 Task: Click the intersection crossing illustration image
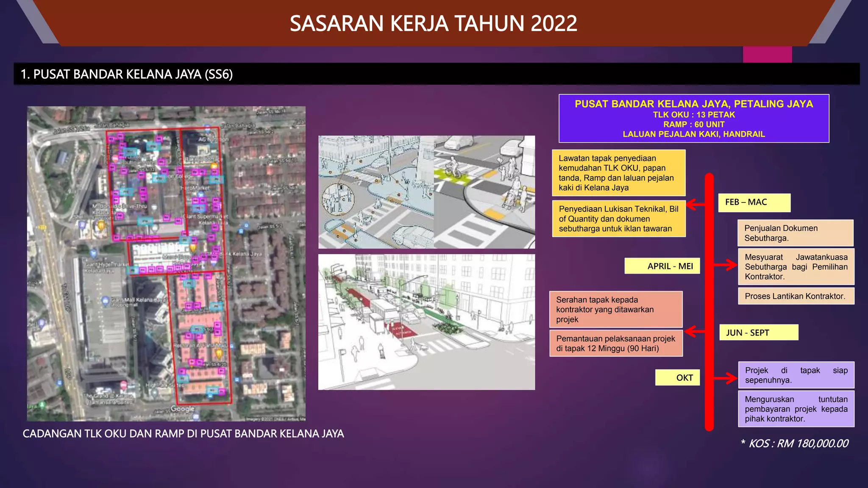[x=426, y=192]
